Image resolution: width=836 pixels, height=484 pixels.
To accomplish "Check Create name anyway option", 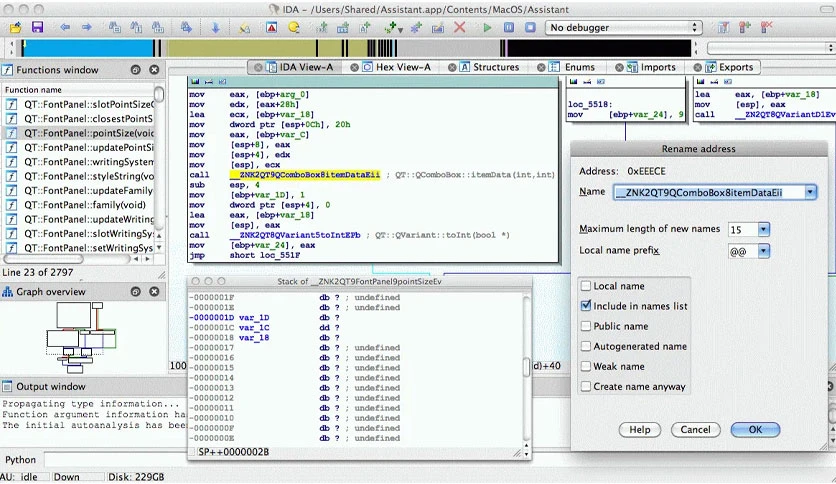I will tap(585, 386).
